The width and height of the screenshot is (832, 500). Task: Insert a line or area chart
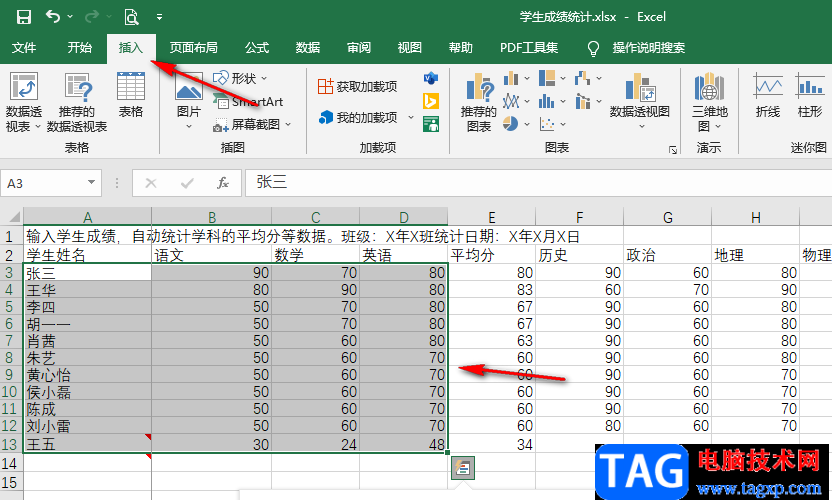(511, 101)
